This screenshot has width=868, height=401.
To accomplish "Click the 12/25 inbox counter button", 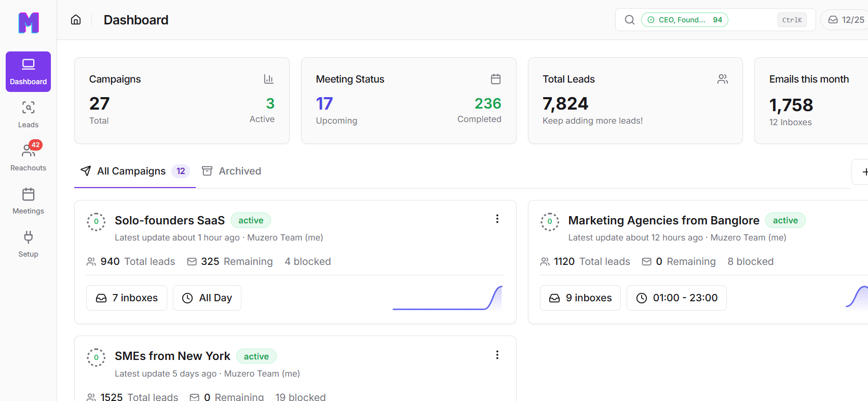I will [x=846, y=20].
